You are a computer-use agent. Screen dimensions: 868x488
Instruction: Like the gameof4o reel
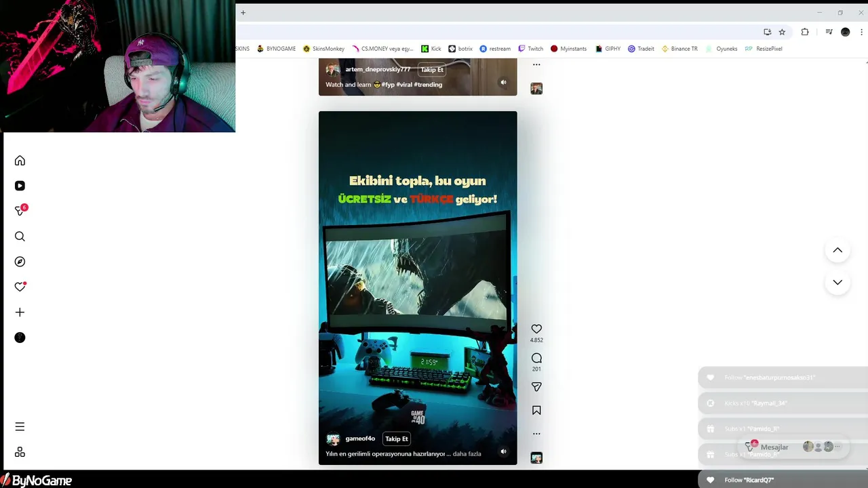[536, 329]
